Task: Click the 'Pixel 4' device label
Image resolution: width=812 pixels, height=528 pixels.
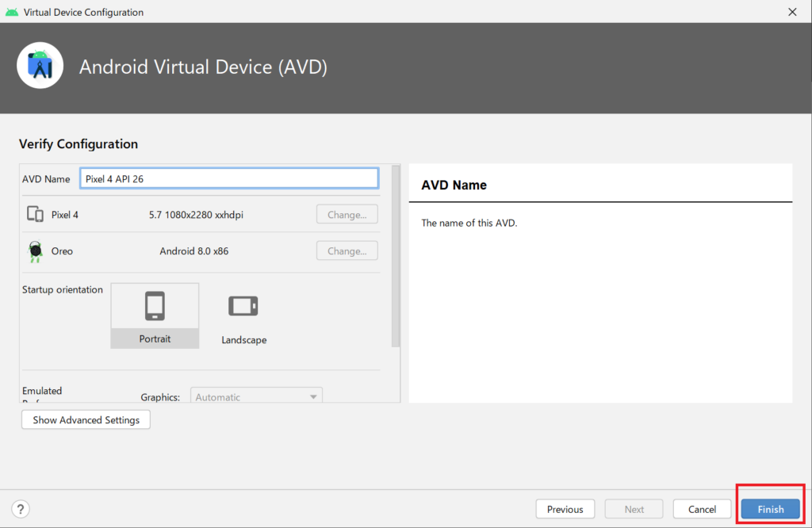Action: (65, 214)
